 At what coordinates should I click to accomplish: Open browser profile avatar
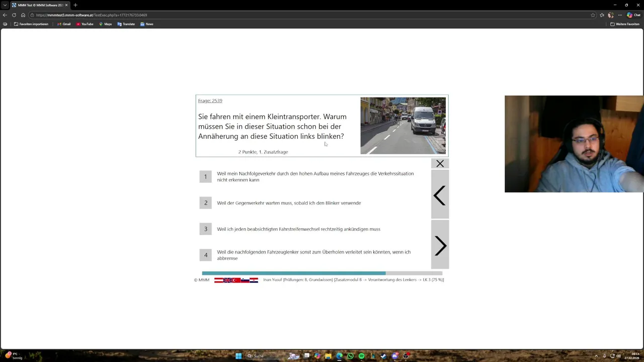click(611, 15)
